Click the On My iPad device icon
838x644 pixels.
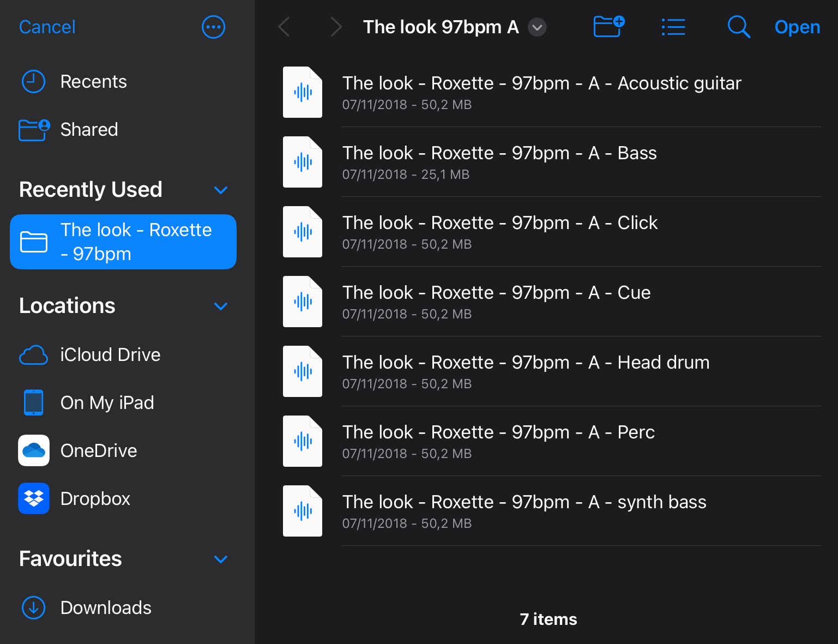click(x=34, y=402)
